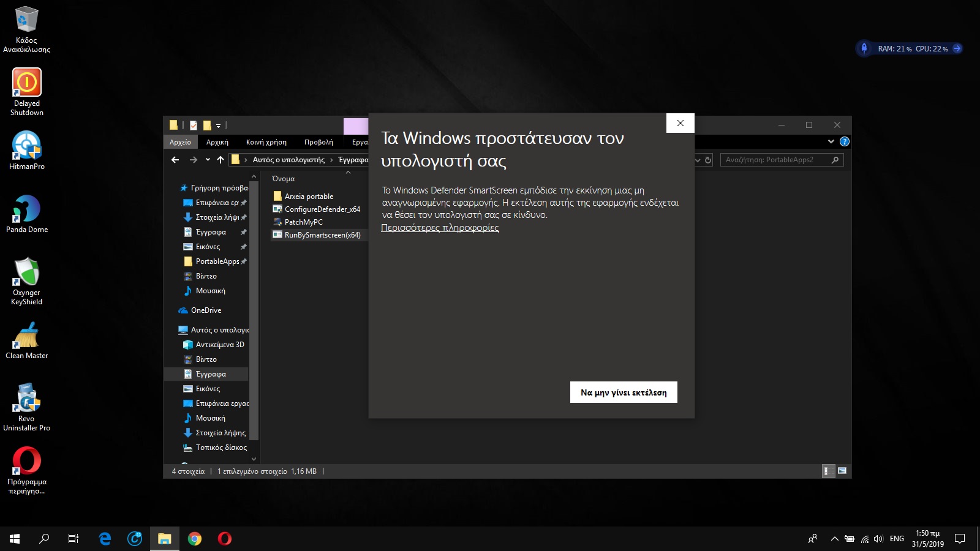Go up one folder level

[x=221, y=160]
